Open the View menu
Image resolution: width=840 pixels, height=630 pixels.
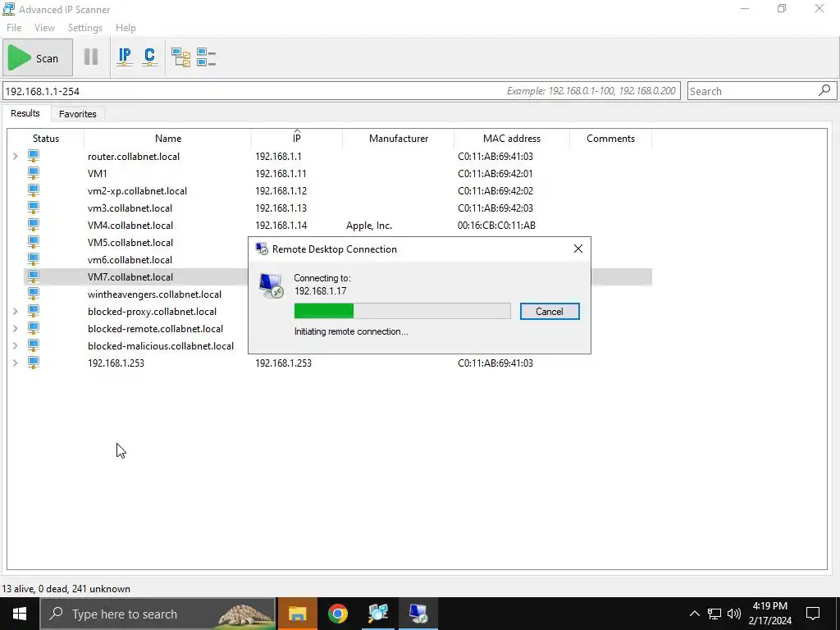44,28
